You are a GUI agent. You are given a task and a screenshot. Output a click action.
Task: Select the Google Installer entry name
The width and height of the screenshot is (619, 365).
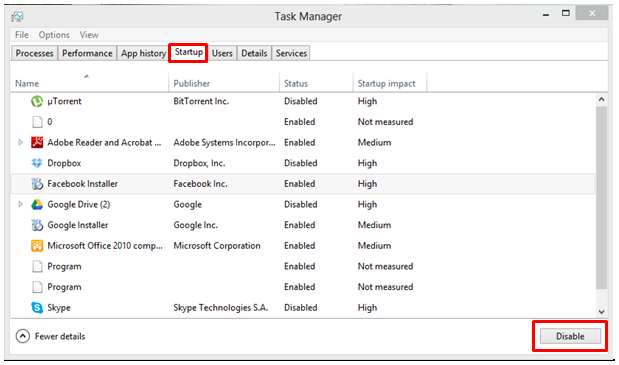click(78, 225)
